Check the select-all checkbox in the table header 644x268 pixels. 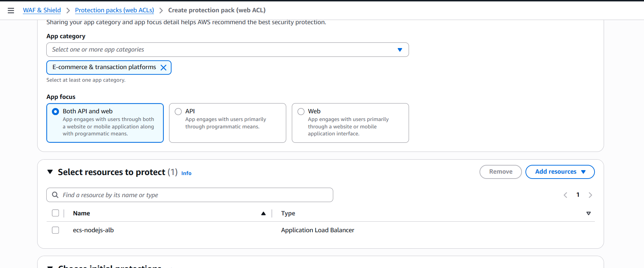click(x=55, y=213)
